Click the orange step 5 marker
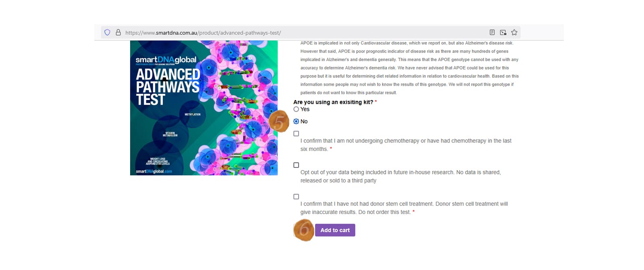Image resolution: width=644 pixels, height=270 pixels. point(279,121)
